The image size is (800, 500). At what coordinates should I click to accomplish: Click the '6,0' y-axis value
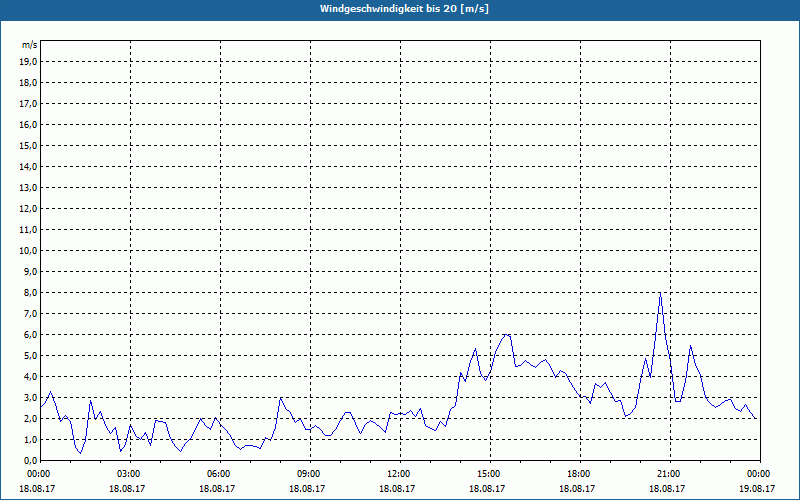click(31, 335)
